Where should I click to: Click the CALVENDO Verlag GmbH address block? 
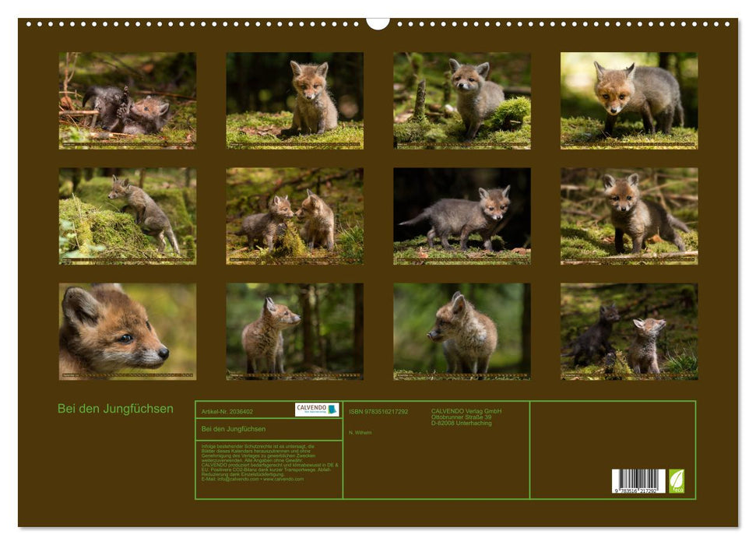pos(467,417)
